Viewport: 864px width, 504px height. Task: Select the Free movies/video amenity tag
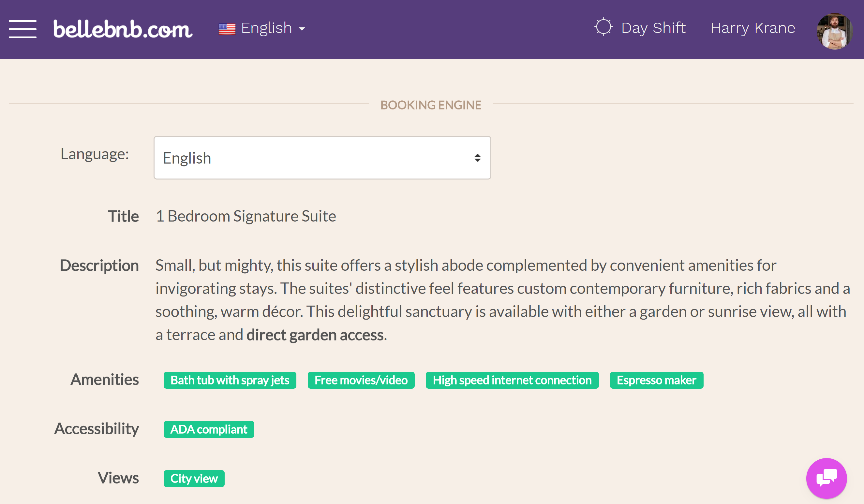[360, 379]
